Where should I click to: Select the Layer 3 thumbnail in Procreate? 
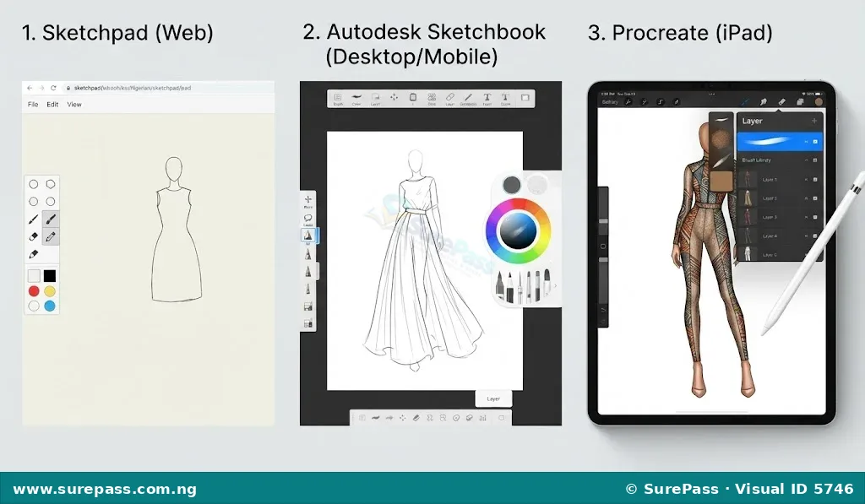point(748,217)
